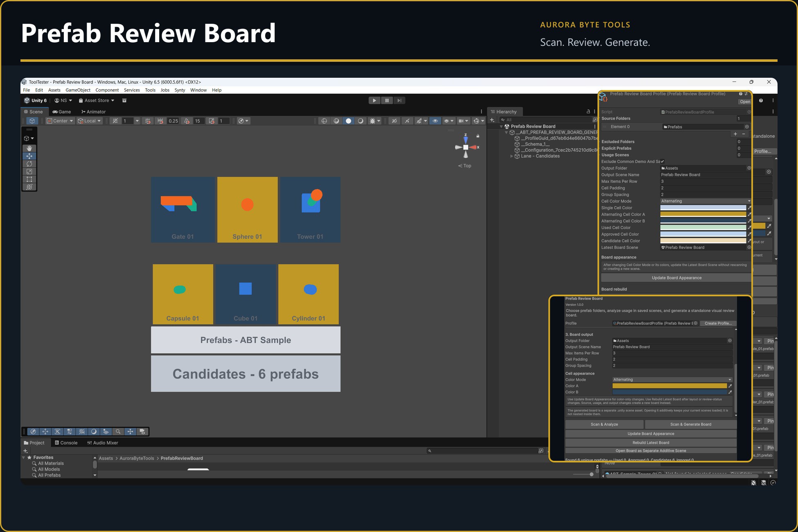Remove Source Folders element with minus button

(744, 134)
